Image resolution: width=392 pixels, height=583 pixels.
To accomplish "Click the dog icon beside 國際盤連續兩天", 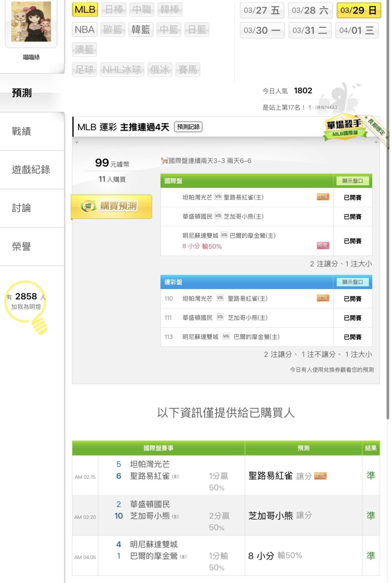I will pos(164,160).
